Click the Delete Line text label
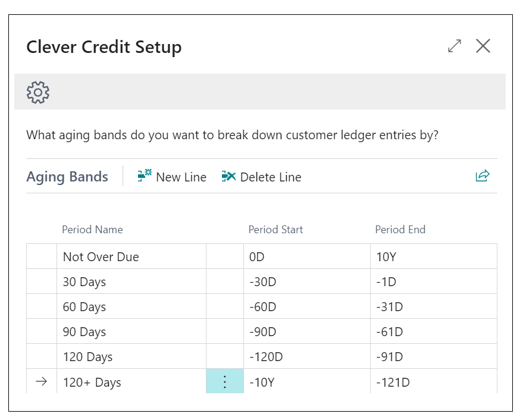The width and height of the screenshot is (520, 420). pyautogui.click(x=271, y=177)
